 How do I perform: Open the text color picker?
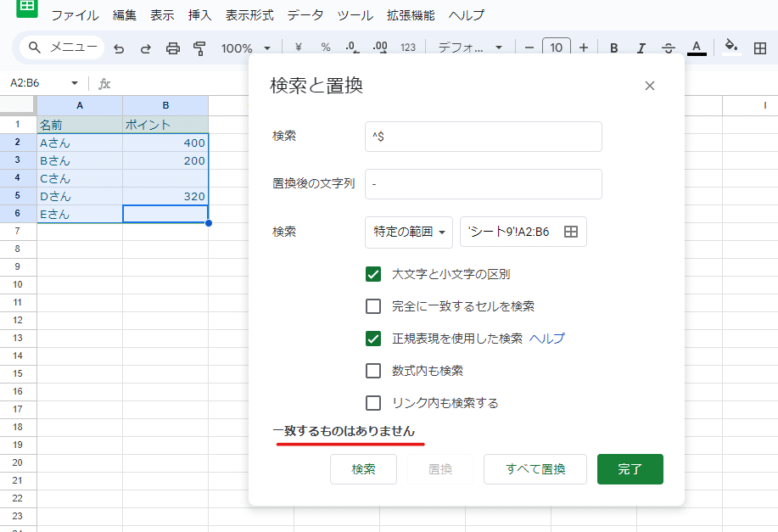(x=697, y=48)
